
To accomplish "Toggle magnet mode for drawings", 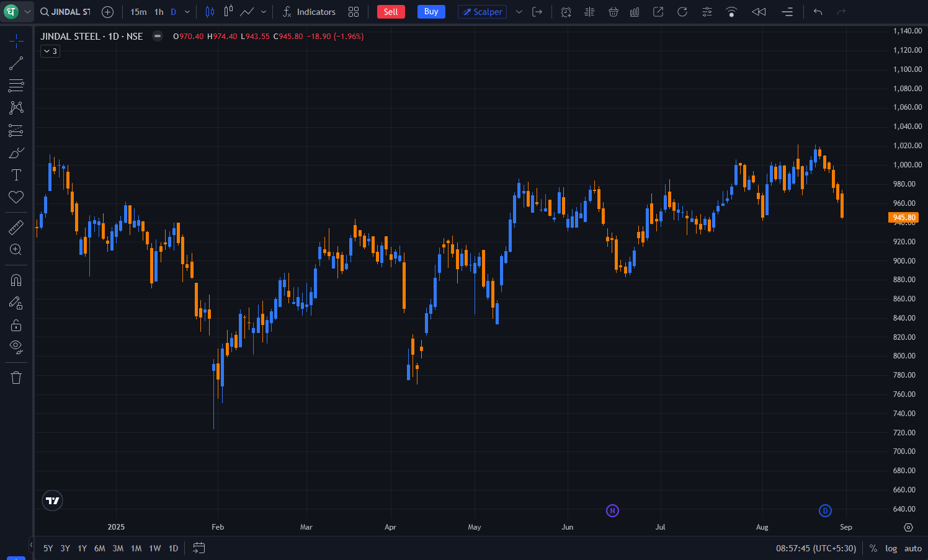I will coord(16,280).
